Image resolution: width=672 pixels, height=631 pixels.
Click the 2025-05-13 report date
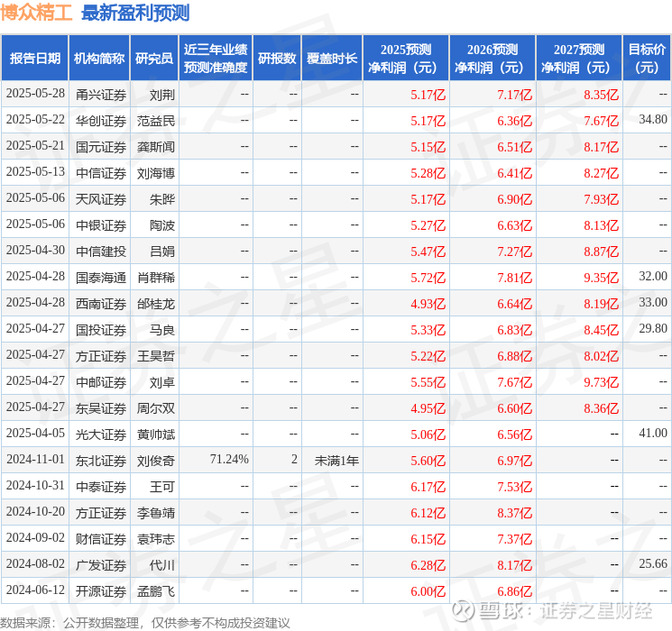click(x=35, y=172)
